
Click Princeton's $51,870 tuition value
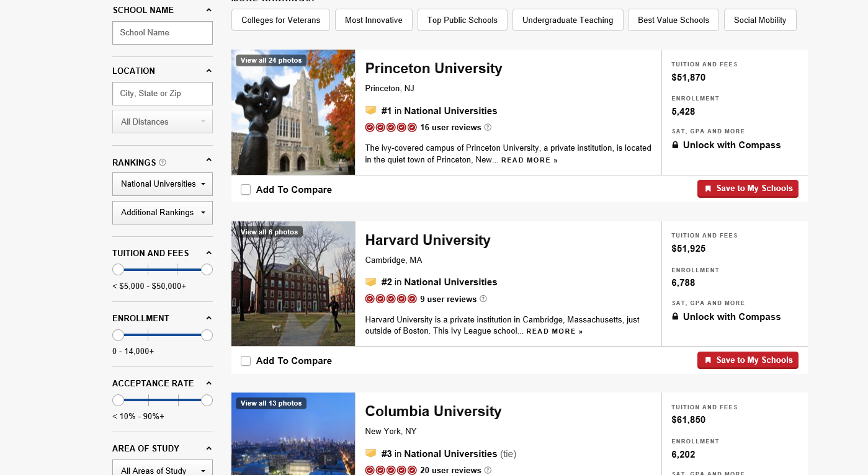pyautogui.click(x=689, y=78)
